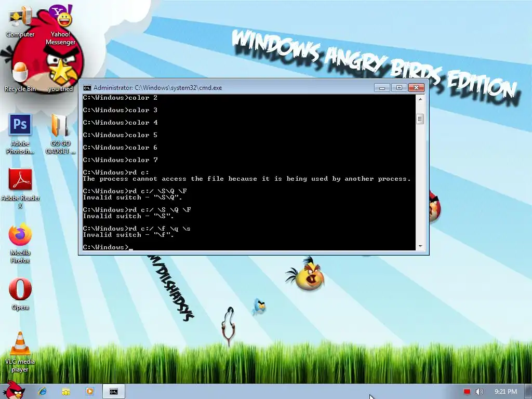Select the GO GO GADGET folder icon
The image size is (532, 399).
(x=60, y=135)
